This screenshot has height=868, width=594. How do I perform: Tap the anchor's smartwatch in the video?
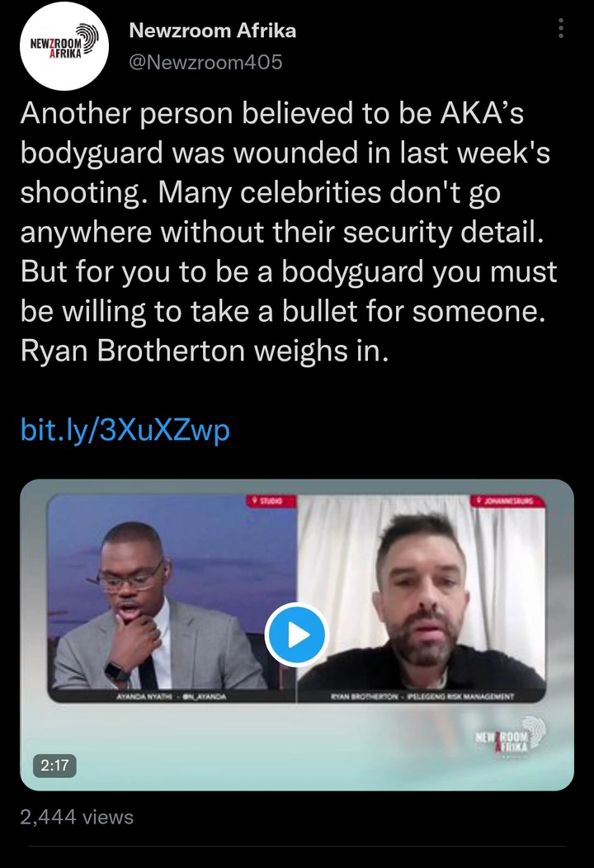pyautogui.click(x=116, y=672)
